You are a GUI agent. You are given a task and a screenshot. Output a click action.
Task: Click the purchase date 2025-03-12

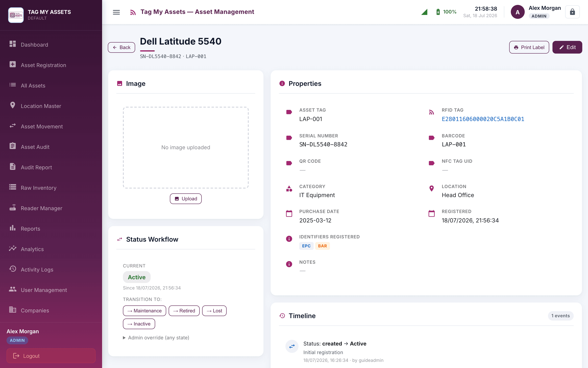click(315, 220)
